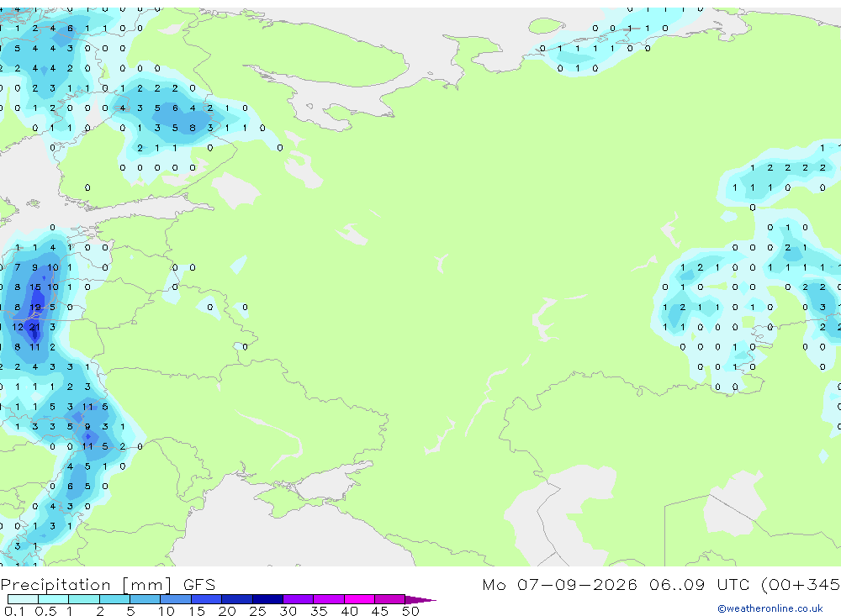
Task: Select the 35–40 mm legend color segment
Action: click(x=329, y=599)
